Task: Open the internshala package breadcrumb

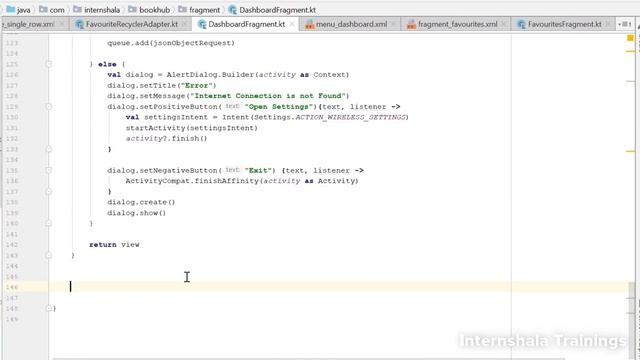Action: 97,9
